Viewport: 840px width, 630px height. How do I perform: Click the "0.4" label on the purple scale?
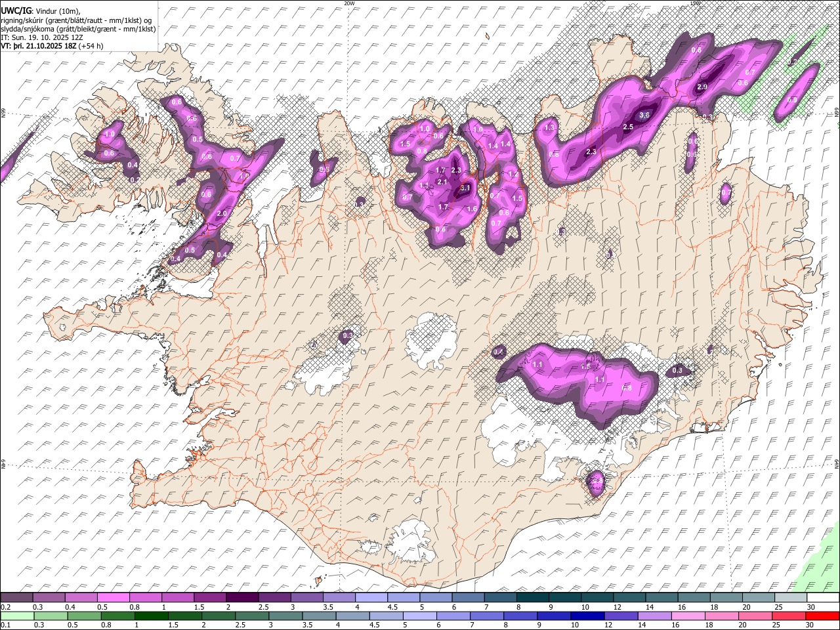click(x=70, y=607)
